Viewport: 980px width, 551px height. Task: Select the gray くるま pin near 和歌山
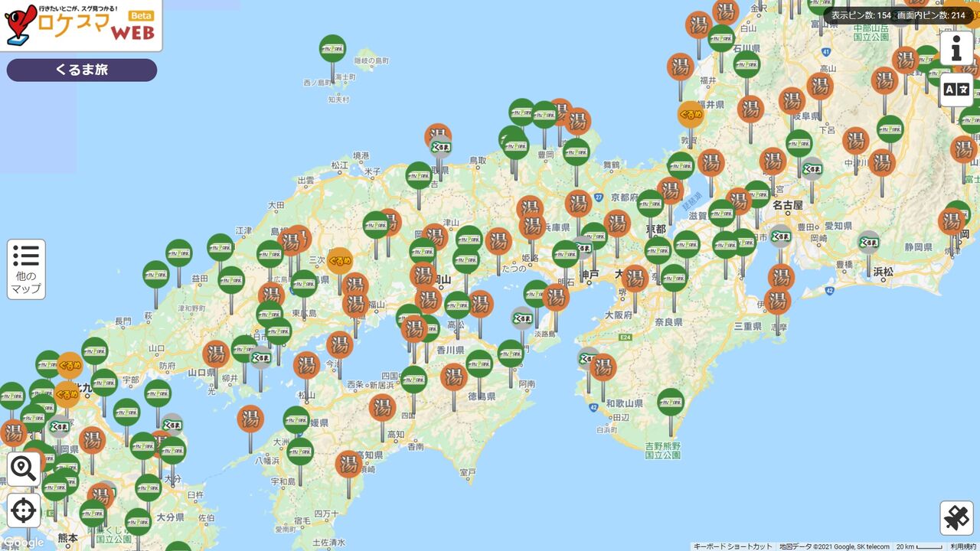tap(588, 358)
